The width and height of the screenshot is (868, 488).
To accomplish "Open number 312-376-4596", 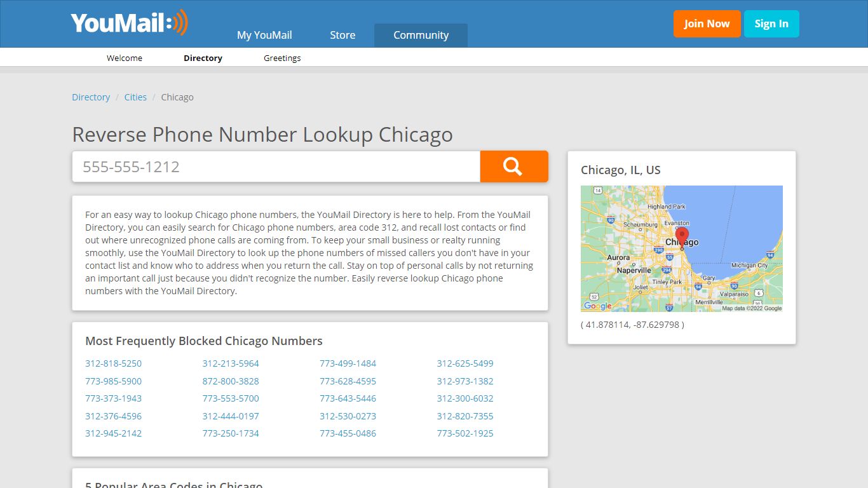I will 114,416.
